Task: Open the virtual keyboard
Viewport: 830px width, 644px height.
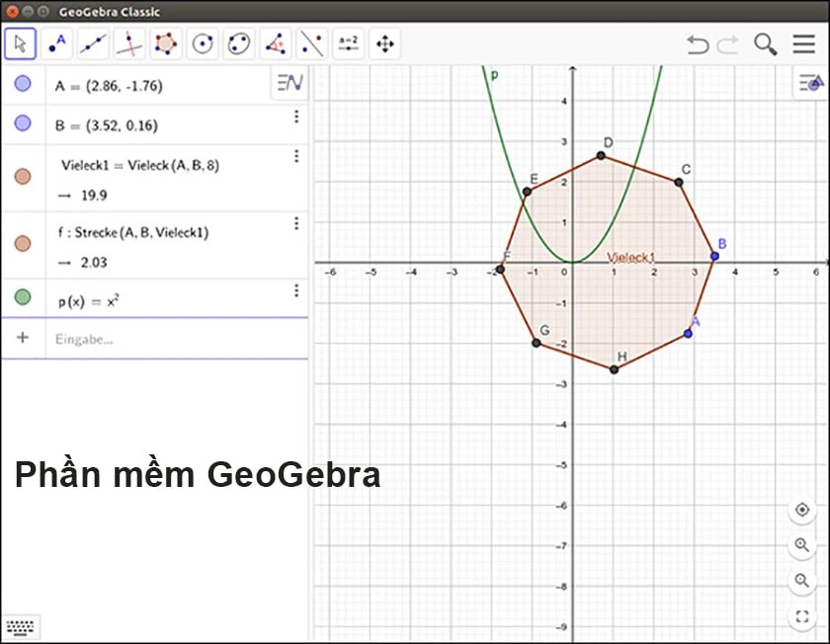Action: [21, 628]
